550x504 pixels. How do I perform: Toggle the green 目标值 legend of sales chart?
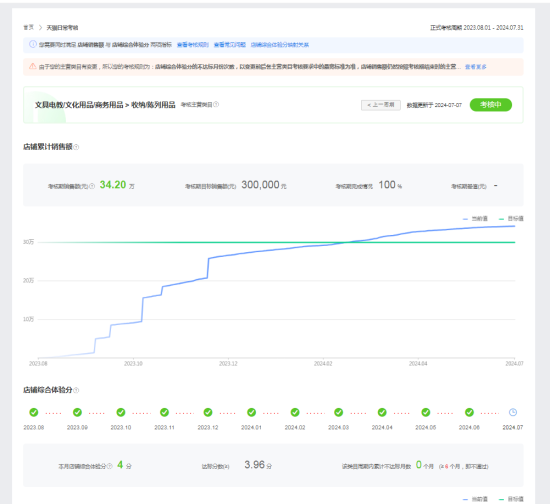[511, 219]
